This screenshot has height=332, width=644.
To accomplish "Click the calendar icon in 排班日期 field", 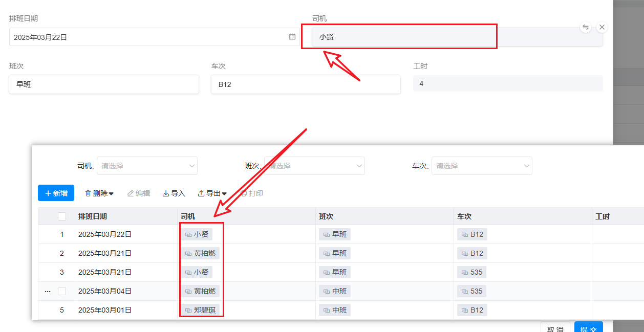I will click(x=292, y=37).
